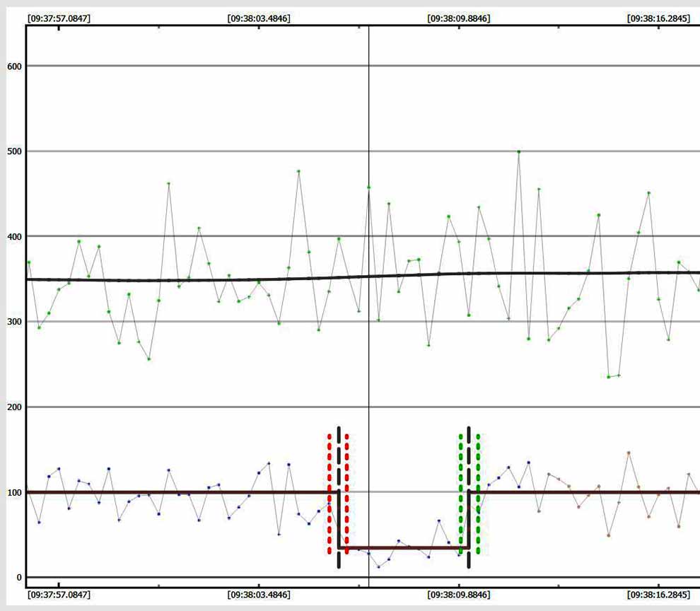Click the lowest blue data point in the dip
700x611 pixels.
tap(378, 566)
